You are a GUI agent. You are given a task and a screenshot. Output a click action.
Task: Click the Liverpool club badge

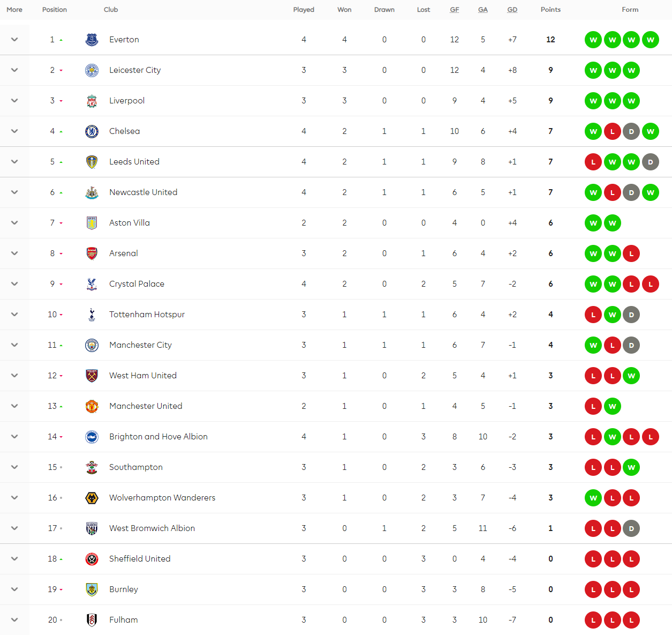coord(92,101)
